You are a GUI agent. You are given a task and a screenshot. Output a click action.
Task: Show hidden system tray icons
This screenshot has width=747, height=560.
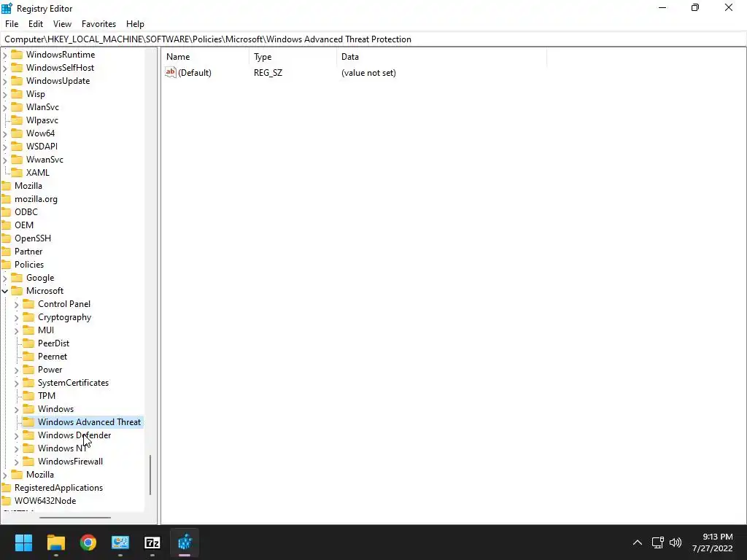tap(638, 542)
